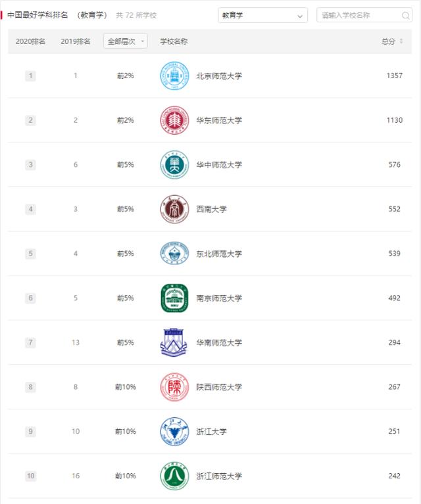Click the East China Normal University emblem
This screenshot has width=421, height=504.
(174, 120)
